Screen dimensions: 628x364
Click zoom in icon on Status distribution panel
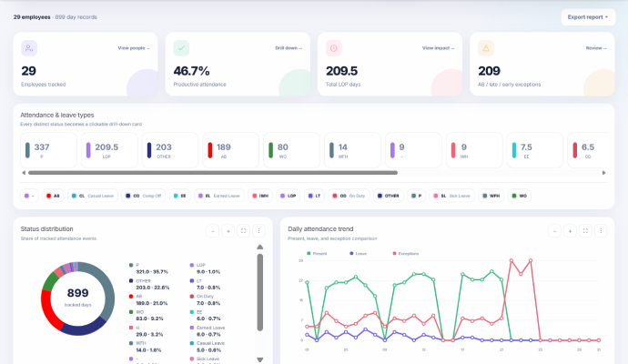click(228, 231)
